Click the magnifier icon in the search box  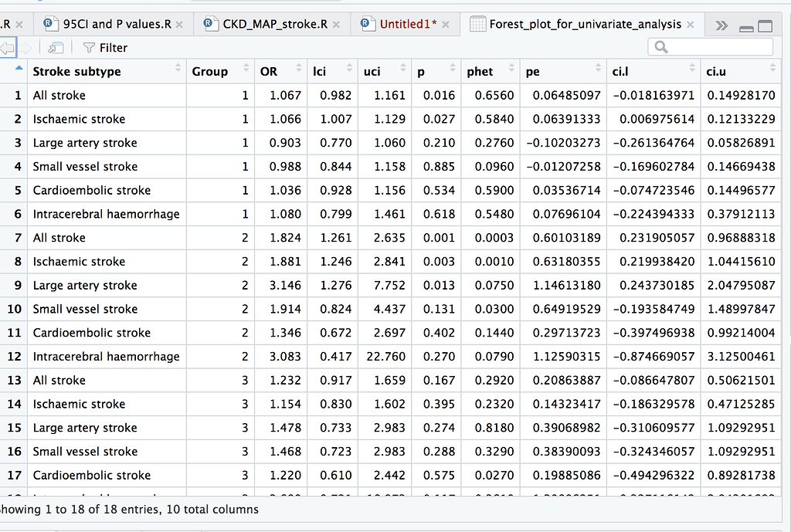[660, 47]
